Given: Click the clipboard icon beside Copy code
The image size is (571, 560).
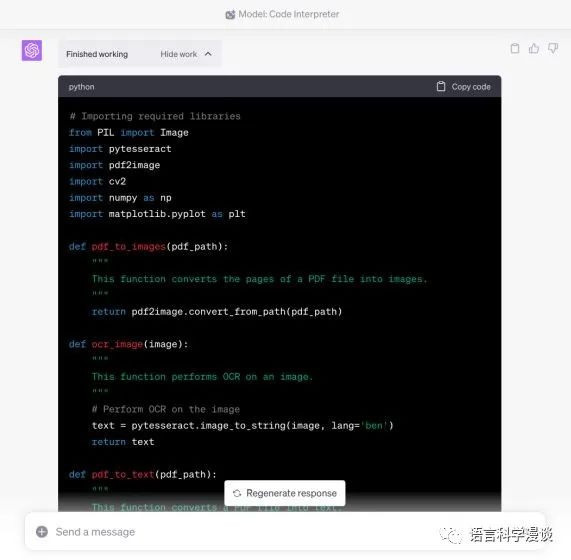Looking at the screenshot, I should point(441,86).
